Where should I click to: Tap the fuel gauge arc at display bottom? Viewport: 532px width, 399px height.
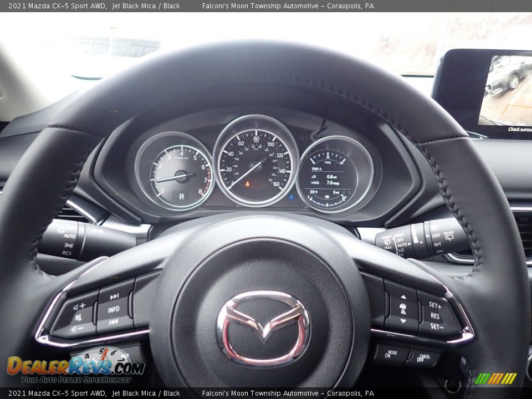[x=328, y=200]
